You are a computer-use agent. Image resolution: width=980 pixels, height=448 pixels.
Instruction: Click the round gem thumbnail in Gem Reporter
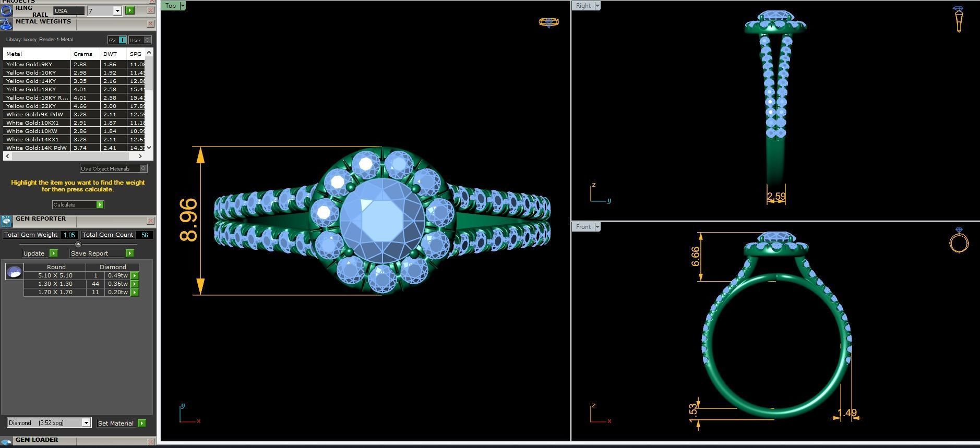pyautogui.click(x=14, y=271)
